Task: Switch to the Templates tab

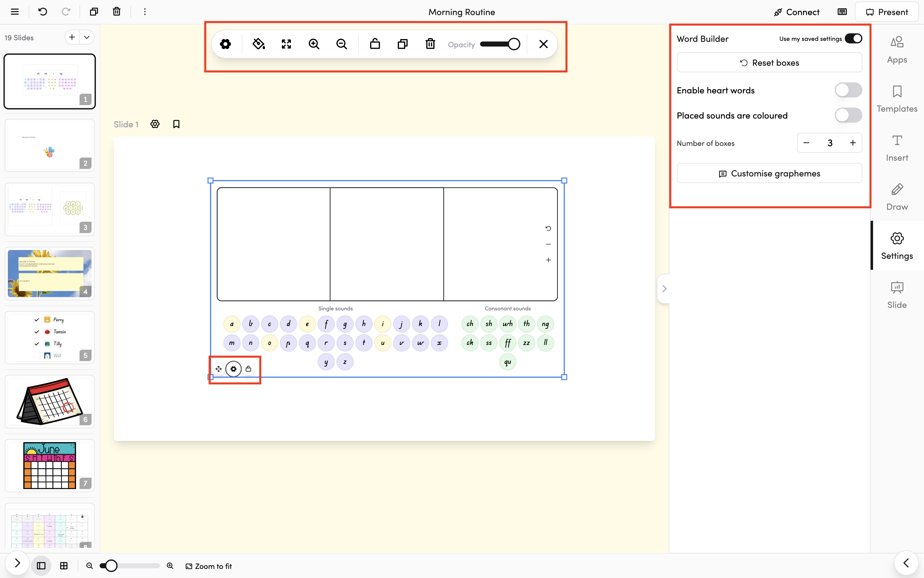Action: (896, 99)
